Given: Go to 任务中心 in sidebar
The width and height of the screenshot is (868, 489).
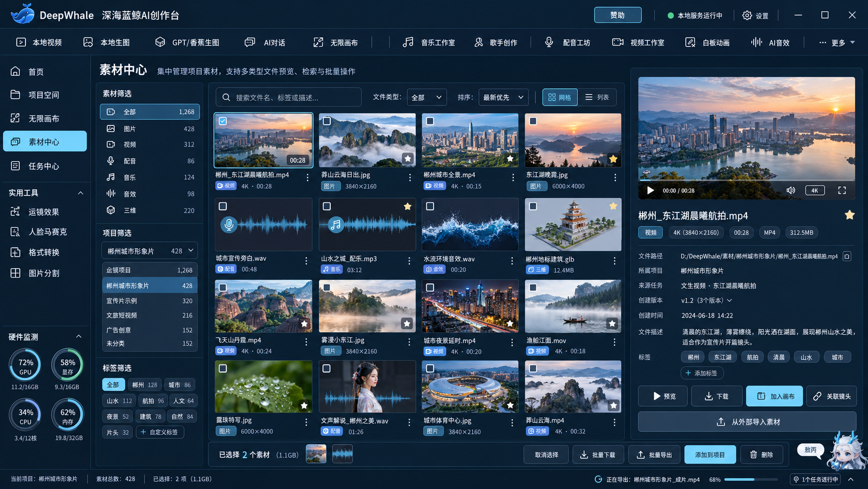Looking at the screenshot, I should (45, 166).
